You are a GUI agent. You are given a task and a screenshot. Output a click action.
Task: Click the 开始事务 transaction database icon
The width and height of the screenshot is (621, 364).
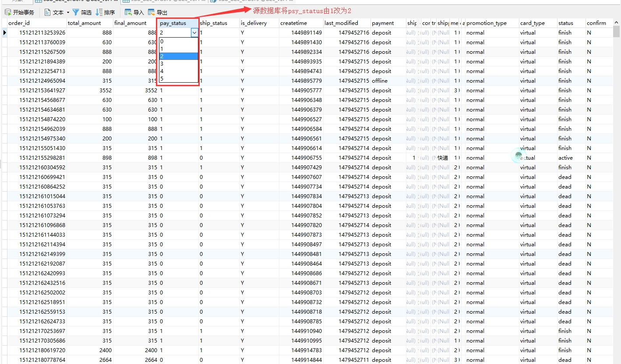click(7, 12)
